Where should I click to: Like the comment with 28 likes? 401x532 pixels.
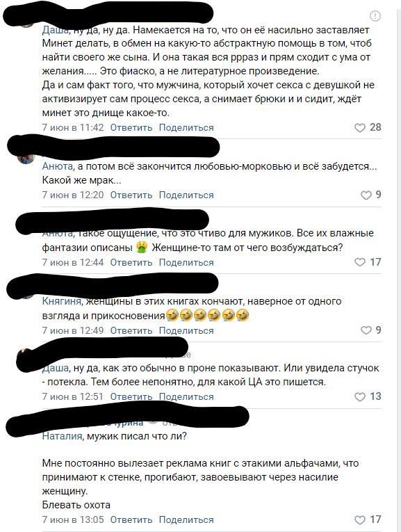pyautogui.click(x=359, y=128)
